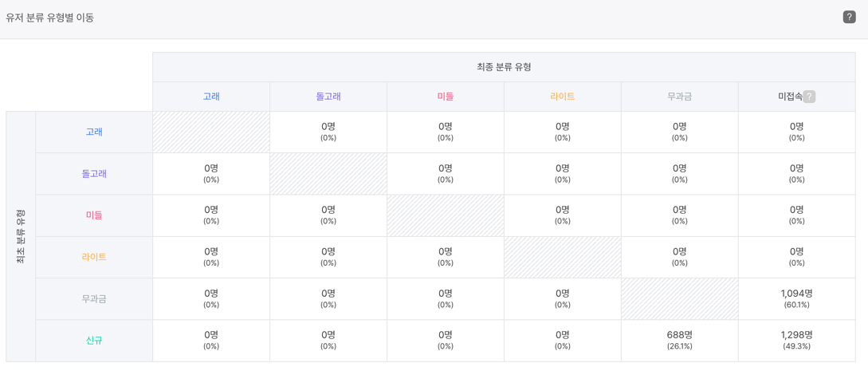
Task: Click the pink 미들 column header
Action: [446, 97]
